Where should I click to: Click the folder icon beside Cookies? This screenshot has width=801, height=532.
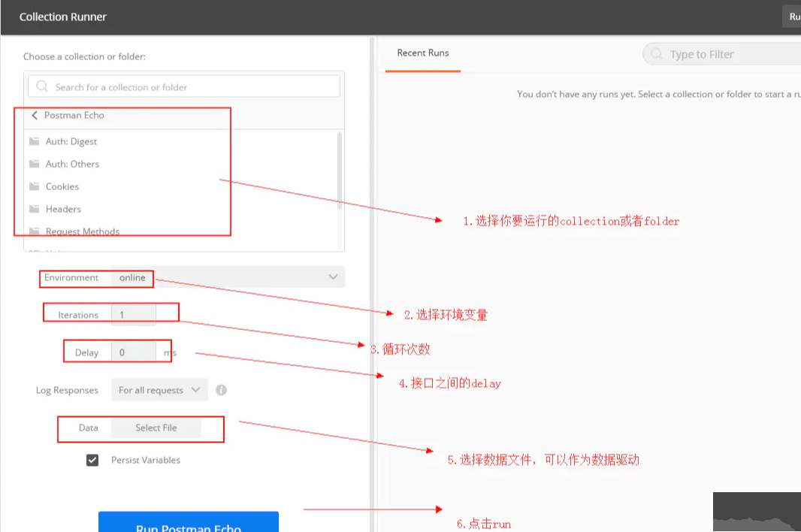point(35,186)
